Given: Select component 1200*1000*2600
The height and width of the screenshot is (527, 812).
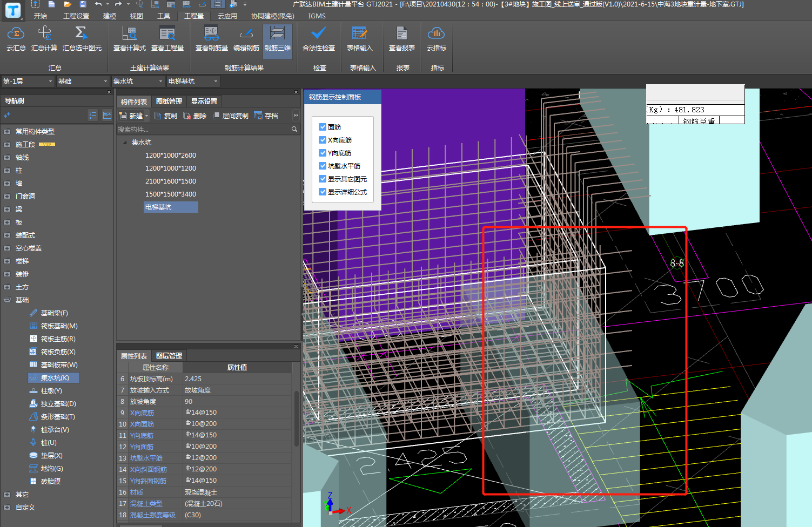Looking at the screenshot, I should tap(171, 155).
